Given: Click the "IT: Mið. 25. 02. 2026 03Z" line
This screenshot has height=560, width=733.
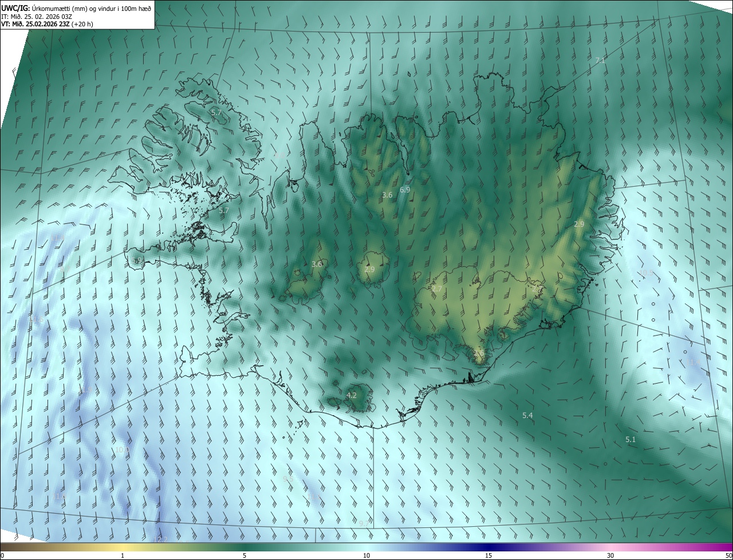Looking at the screenshot, I should (36, 16).
